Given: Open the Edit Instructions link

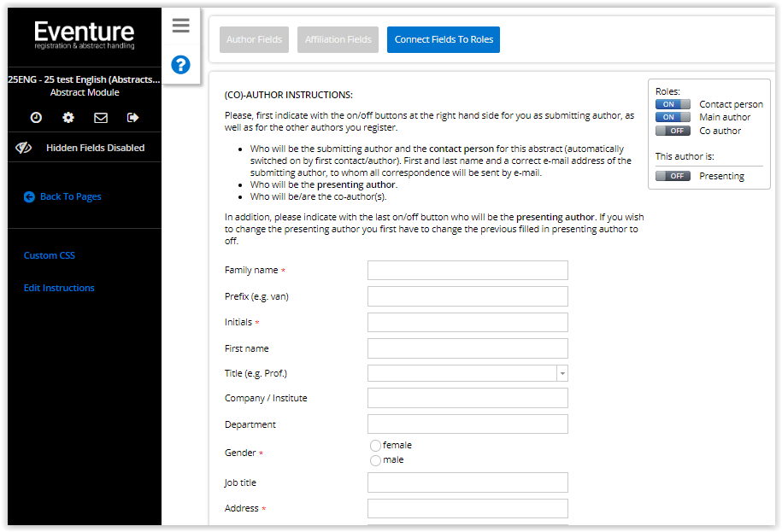Looking at the screenshot, I should pos(59,288).
